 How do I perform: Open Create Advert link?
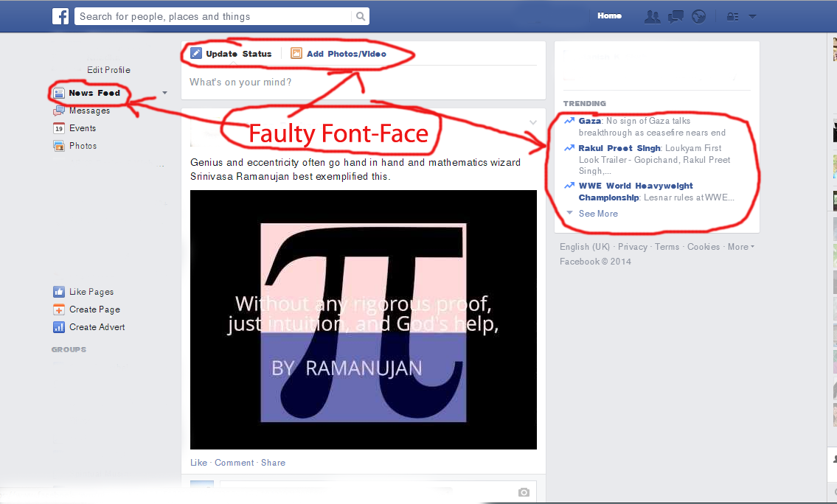pos(97,327)
